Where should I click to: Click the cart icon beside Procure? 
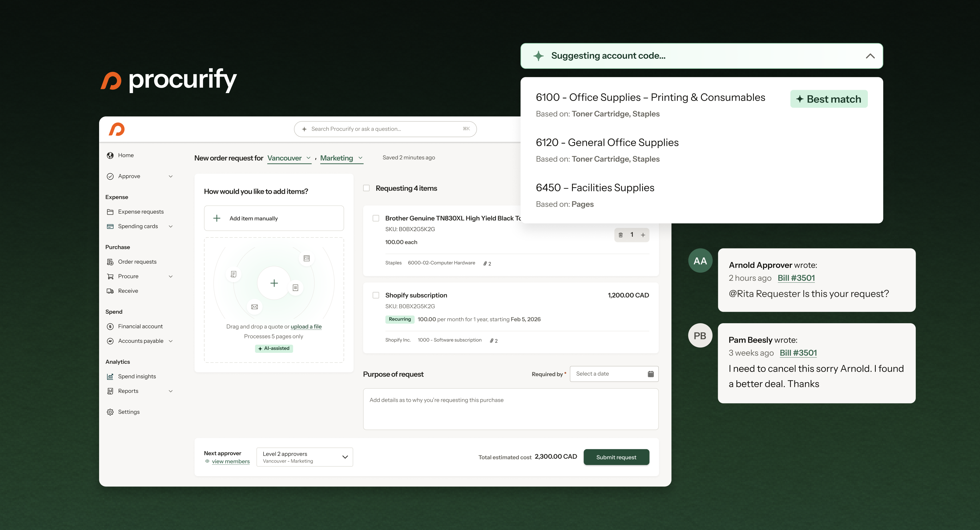tap(110, 276)
